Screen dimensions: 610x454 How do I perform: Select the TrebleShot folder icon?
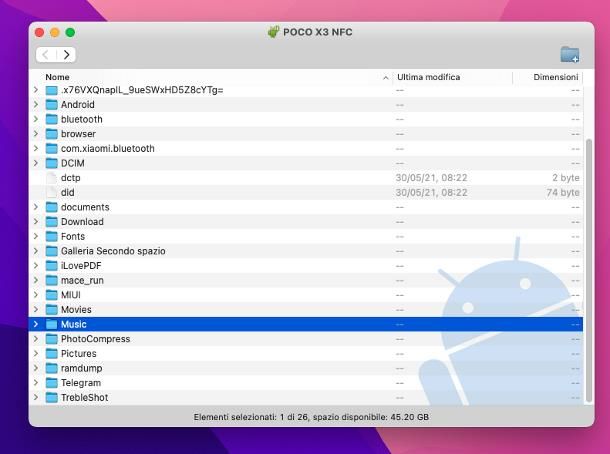(51, 398)
